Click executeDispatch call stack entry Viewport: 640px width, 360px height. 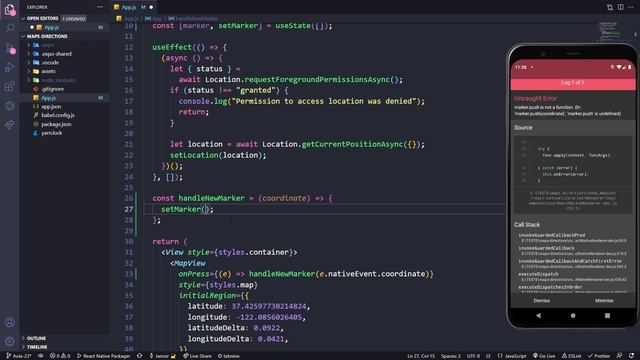pyautogui.click(x=573, y=277)
